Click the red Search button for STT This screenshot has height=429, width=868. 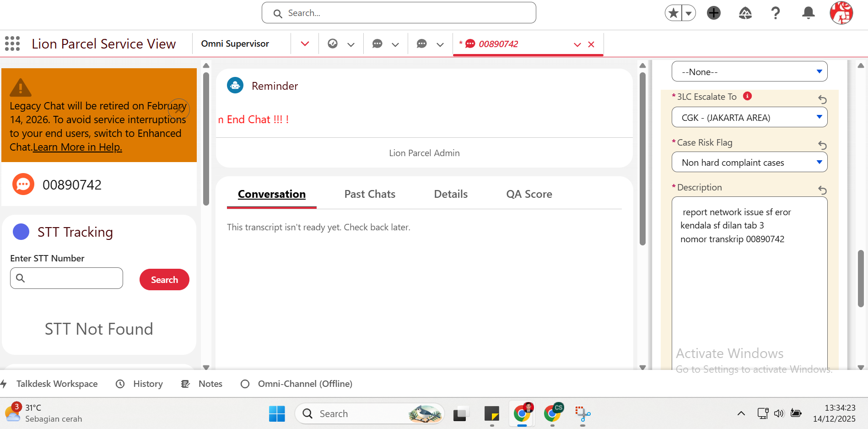(164, 279)
